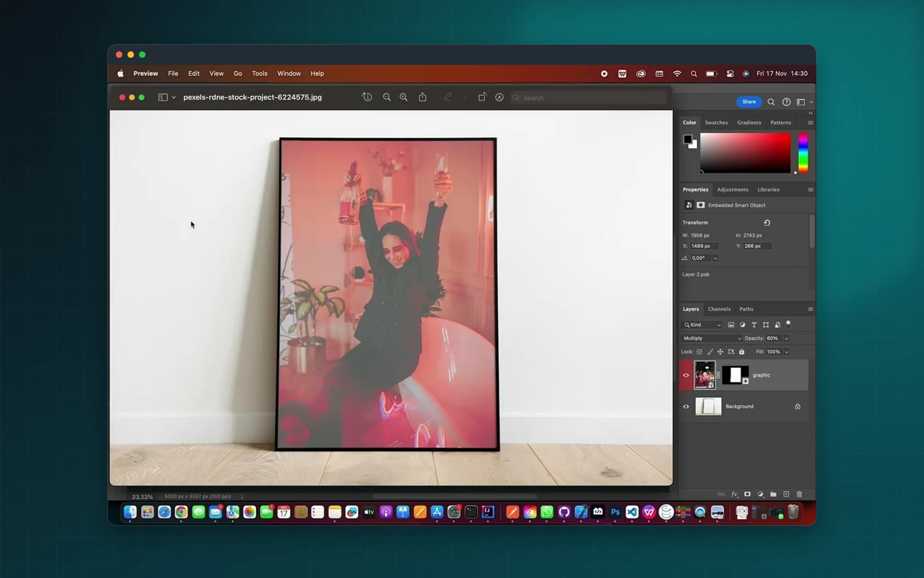Open rotation angle dropdown arrow

pos(715,259)
